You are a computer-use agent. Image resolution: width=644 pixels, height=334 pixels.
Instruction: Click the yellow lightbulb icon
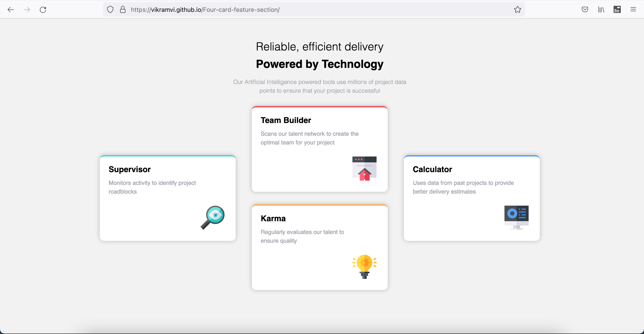(x=364, y=266)
